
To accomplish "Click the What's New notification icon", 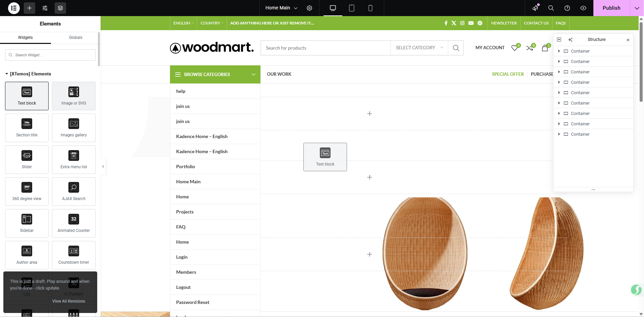I will click(535, 8).
